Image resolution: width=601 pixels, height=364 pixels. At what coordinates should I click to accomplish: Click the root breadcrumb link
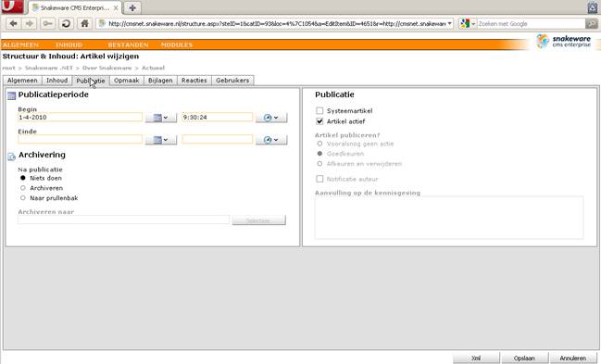pos(9,68)
